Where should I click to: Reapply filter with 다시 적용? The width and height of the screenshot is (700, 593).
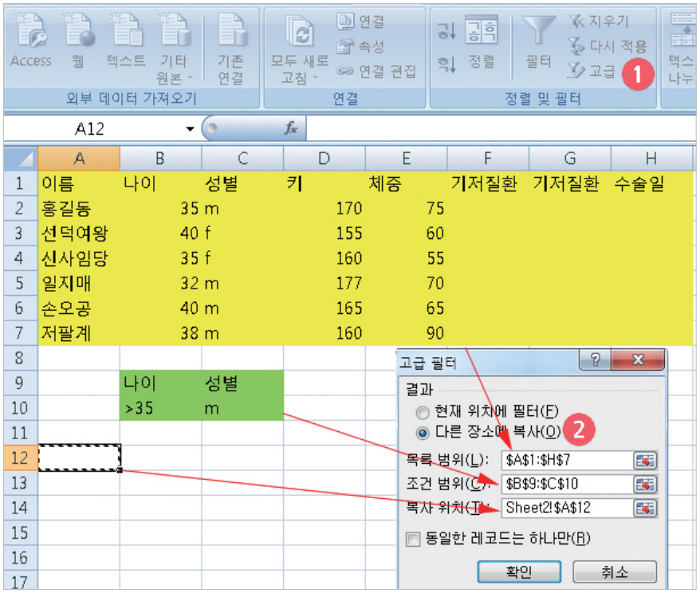[x=608, y=46]
